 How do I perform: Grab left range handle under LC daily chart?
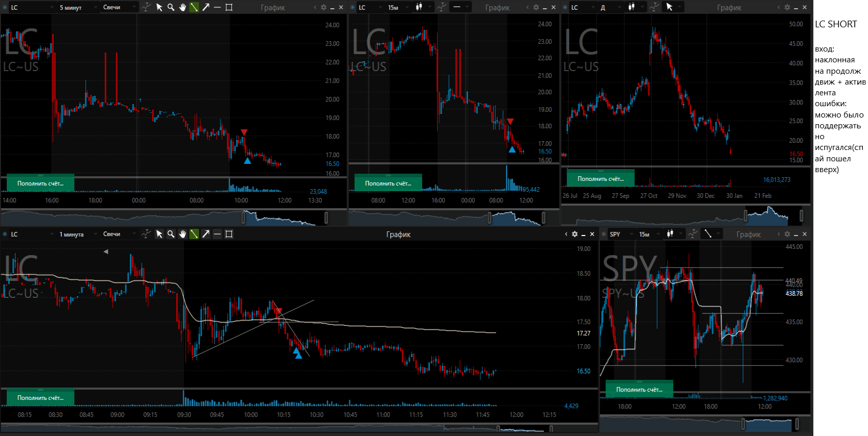pos(745,215)
